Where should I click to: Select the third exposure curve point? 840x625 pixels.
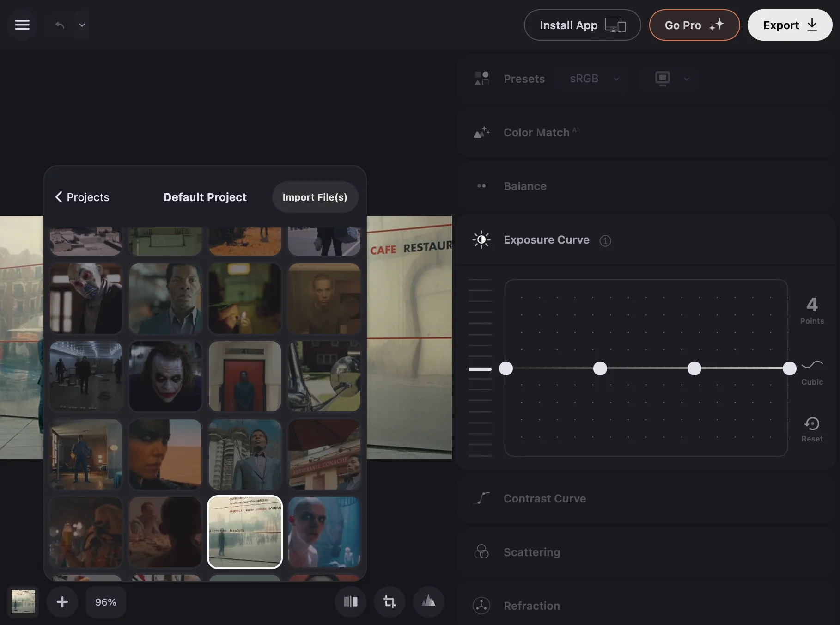point(694,368)
